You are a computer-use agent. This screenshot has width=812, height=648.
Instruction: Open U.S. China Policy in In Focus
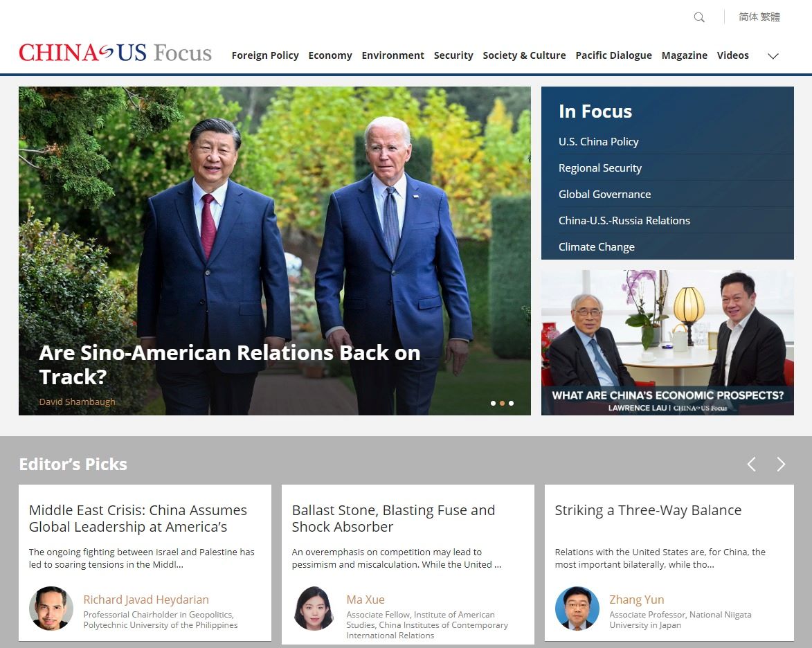pos(598,142)
